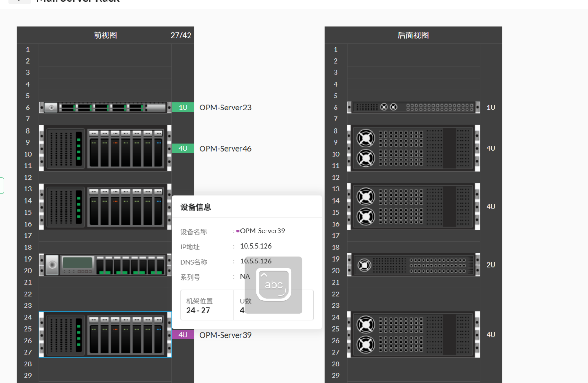The image size is (588, 383).
Task: Expand the green side panel handle on left edge
Action: (x=2, y=185)
